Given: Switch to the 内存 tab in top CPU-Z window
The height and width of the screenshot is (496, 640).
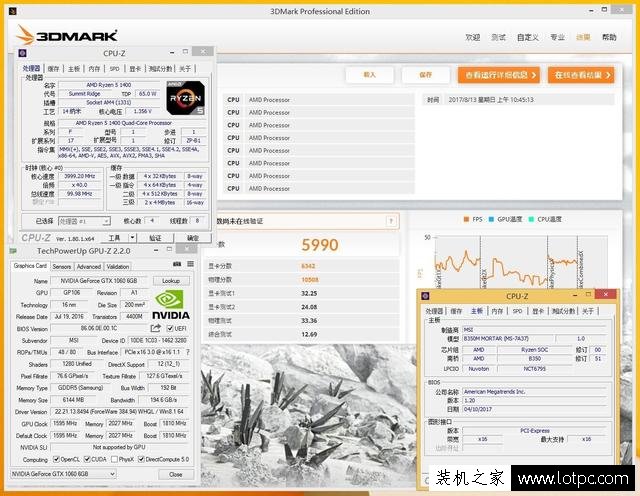Looking at the screenshot, I should pos(94,69).
